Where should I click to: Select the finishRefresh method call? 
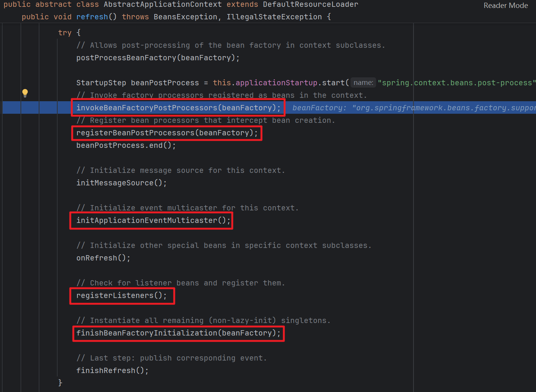coord(106,370)
